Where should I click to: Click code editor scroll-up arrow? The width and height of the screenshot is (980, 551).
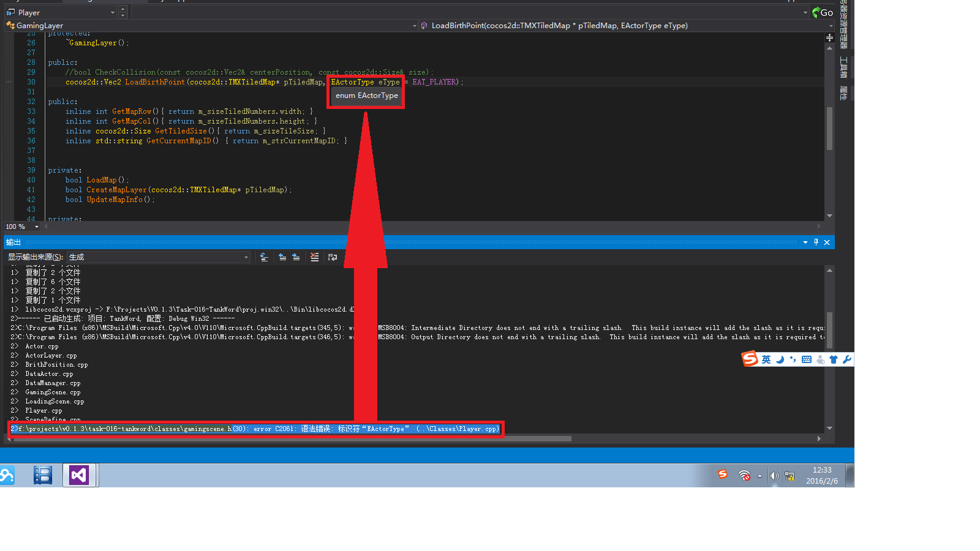tap(829, 48)
